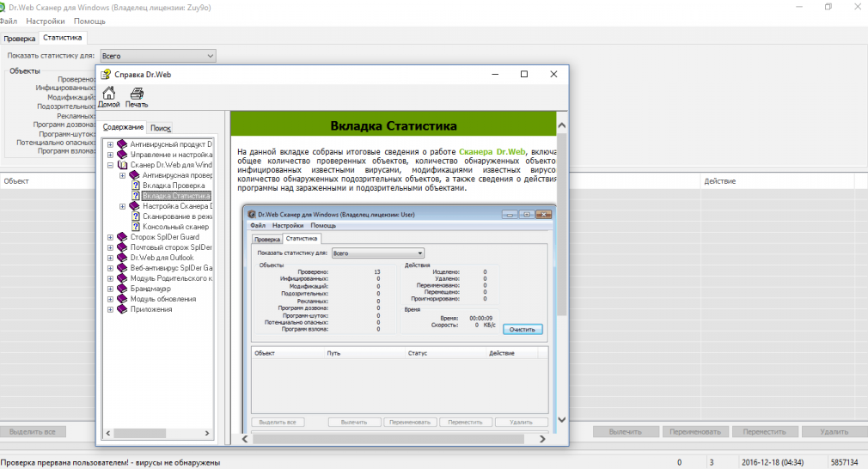This screenshot has height=469, width=868.
Task: Click book icon beside Веб-антивирус SpIDer Ga
Action: point(122,268)
